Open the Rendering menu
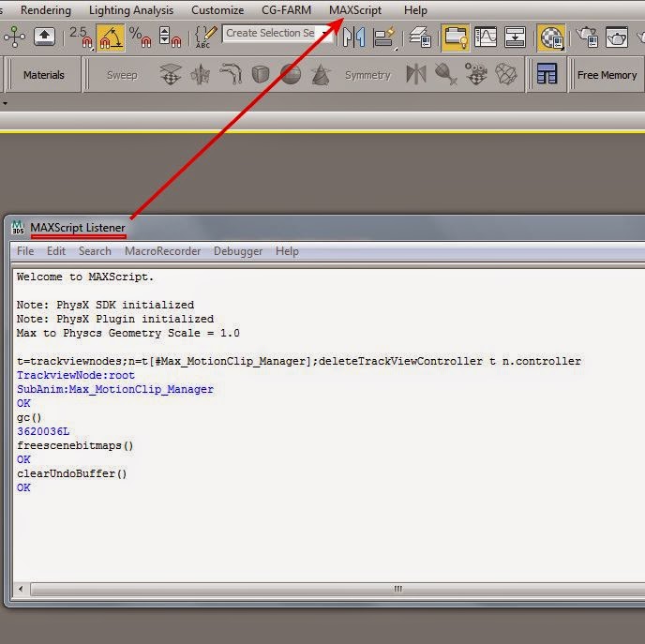 click(46, 10)
